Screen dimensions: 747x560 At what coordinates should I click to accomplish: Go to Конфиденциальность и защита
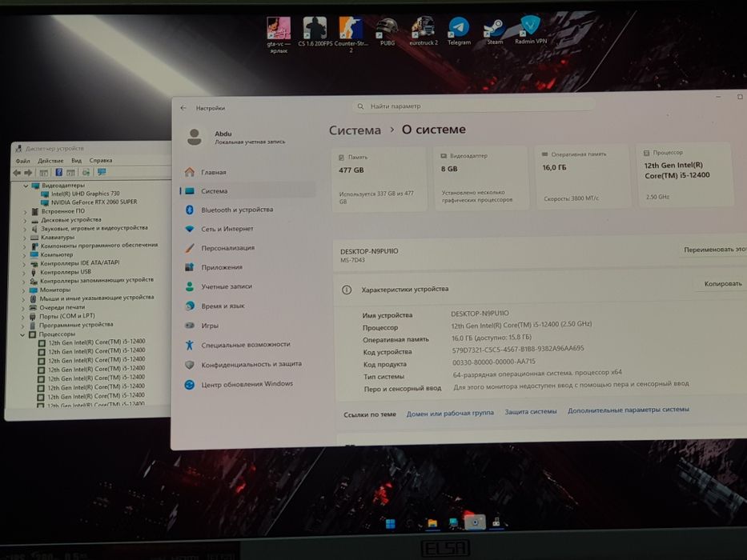251,364
